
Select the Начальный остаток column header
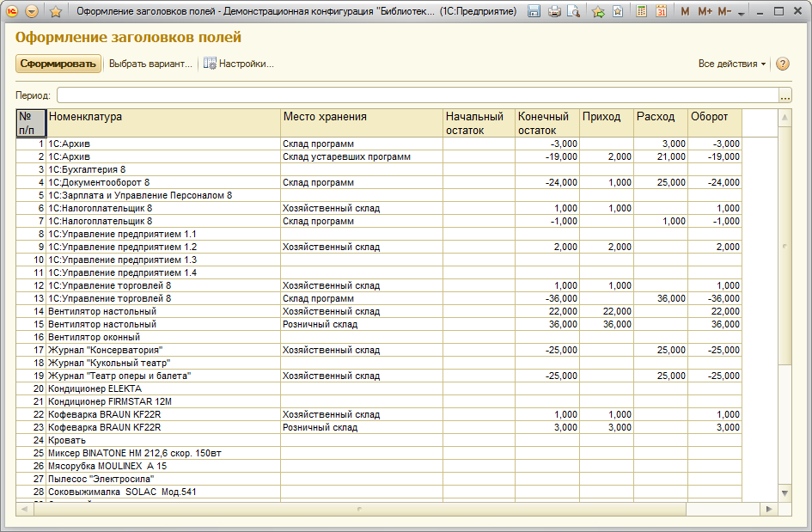pos(479,123)
